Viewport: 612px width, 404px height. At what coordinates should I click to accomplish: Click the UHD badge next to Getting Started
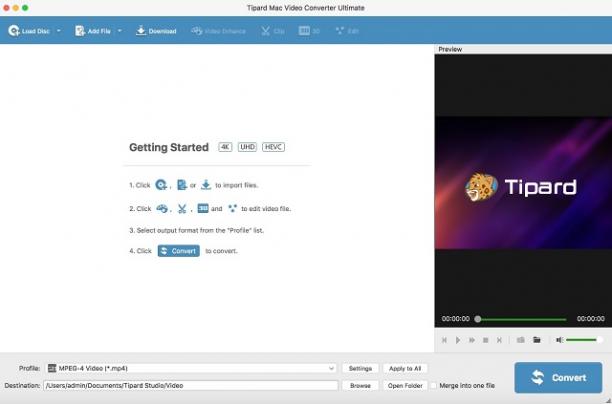(247, 147)
